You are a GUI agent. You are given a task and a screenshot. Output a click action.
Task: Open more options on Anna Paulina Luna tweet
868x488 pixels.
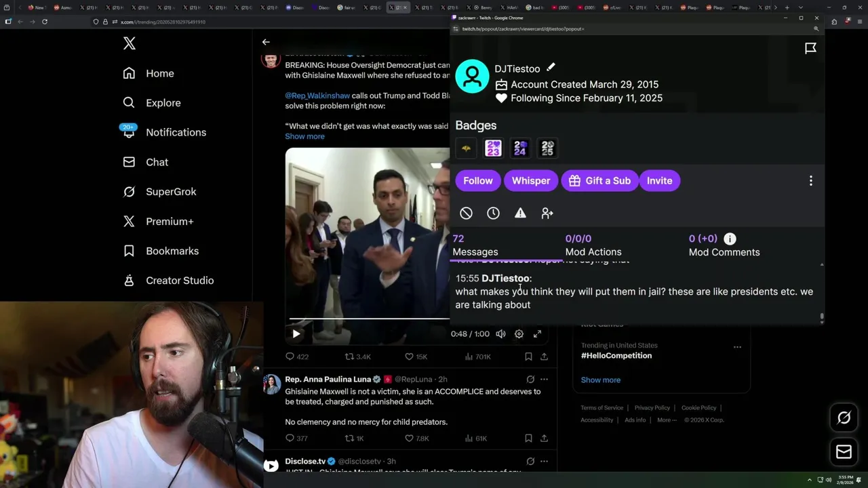[x=544, y=380]
